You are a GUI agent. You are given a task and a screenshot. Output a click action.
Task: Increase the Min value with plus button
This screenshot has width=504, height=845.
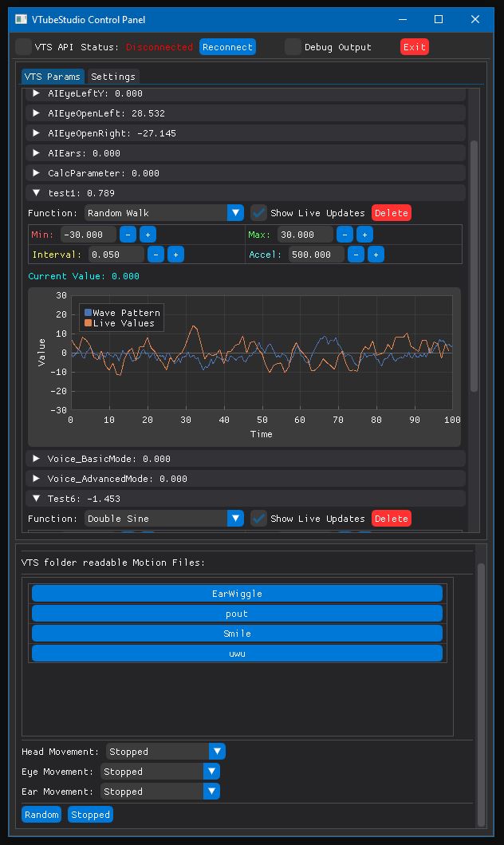point(148,235)
